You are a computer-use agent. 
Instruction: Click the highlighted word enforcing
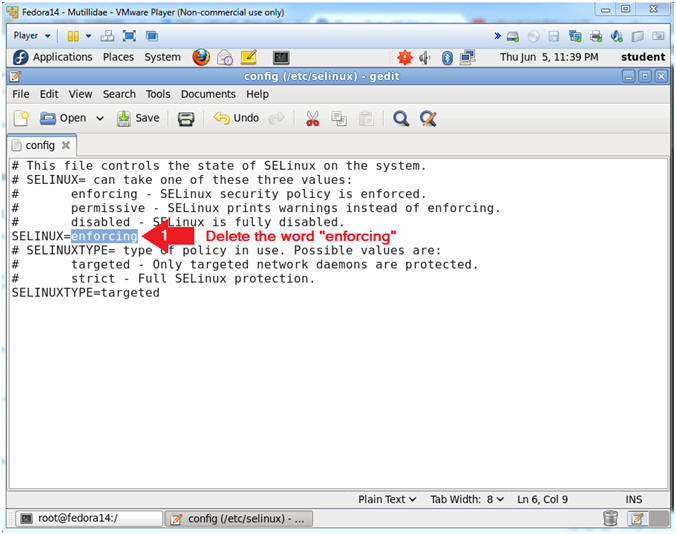click(104, 236)
